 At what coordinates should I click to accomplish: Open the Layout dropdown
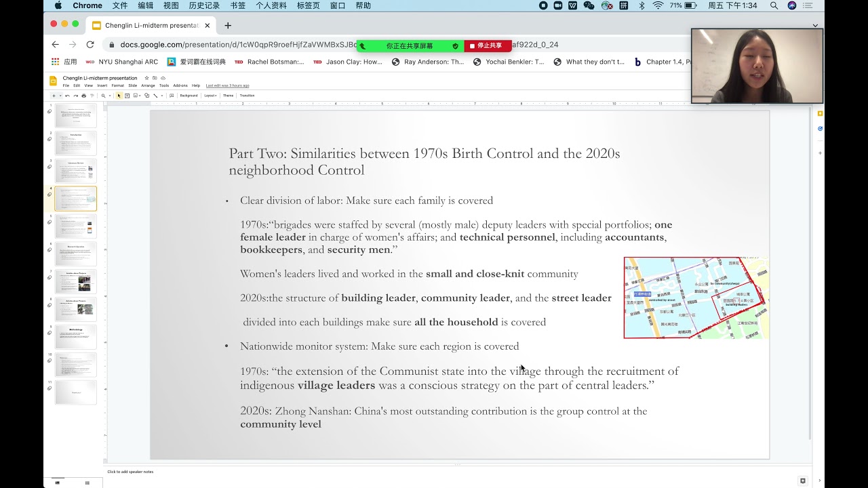pyautogui.click(x=210, y=96)
